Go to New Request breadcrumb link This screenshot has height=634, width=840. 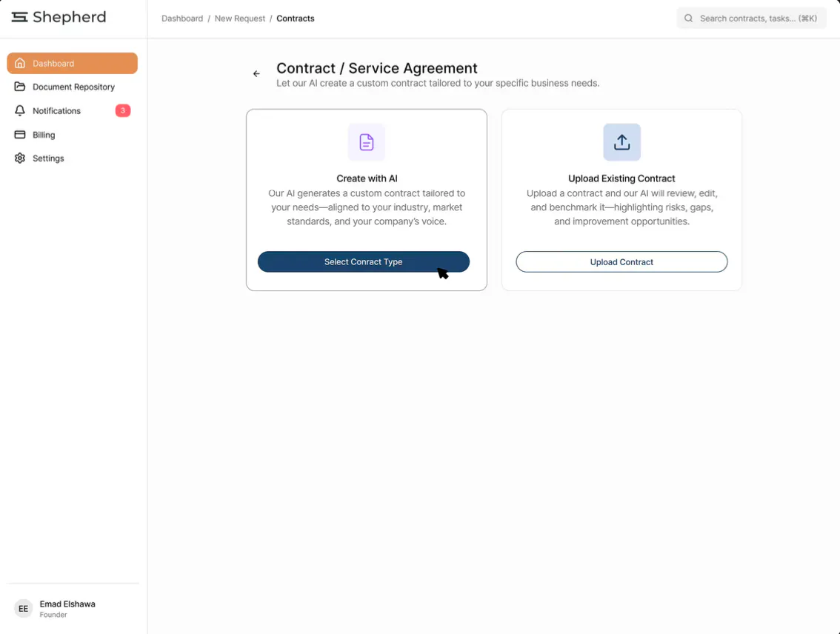239,19
